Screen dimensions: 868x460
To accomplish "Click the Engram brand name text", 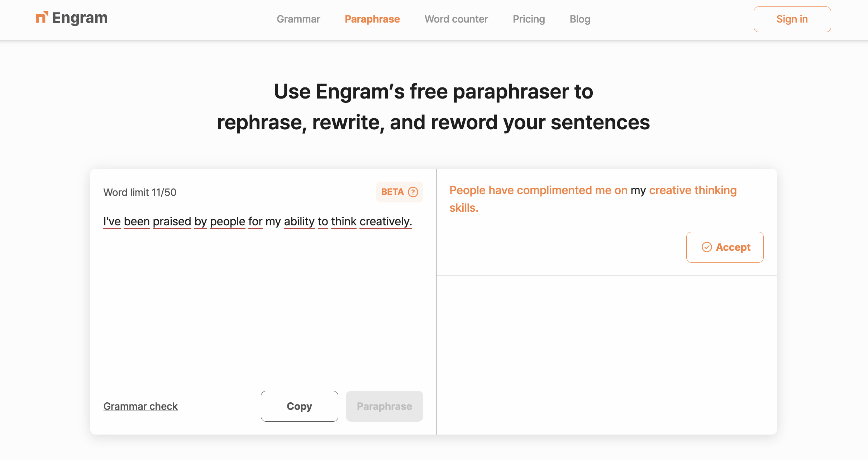I will coord(80,18).
